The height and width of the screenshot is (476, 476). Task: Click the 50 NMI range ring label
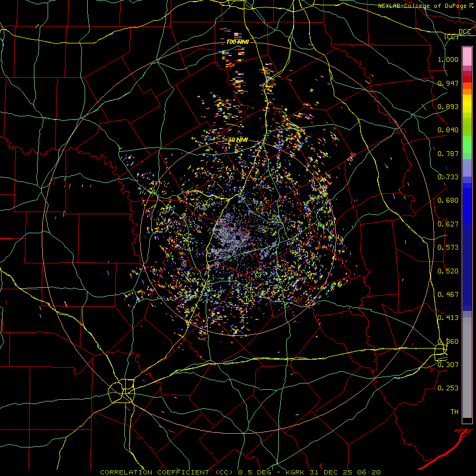237,140
